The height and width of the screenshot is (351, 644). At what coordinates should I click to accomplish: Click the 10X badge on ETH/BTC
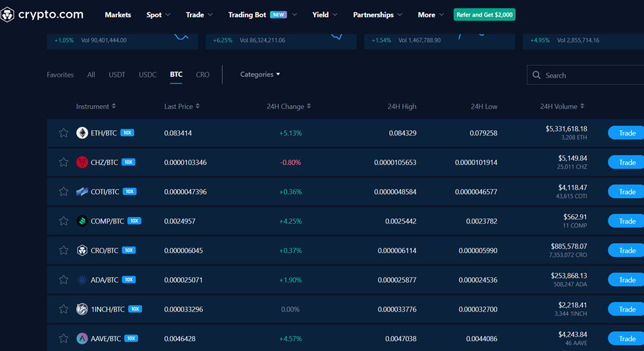pos(127,133)
